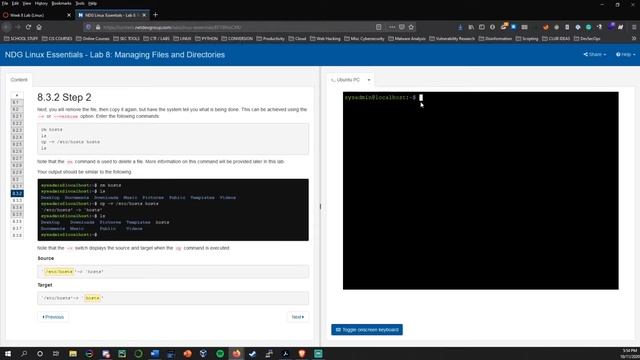
Task: Toggle reader view in the address bar
Action: (x=379, y=27)
